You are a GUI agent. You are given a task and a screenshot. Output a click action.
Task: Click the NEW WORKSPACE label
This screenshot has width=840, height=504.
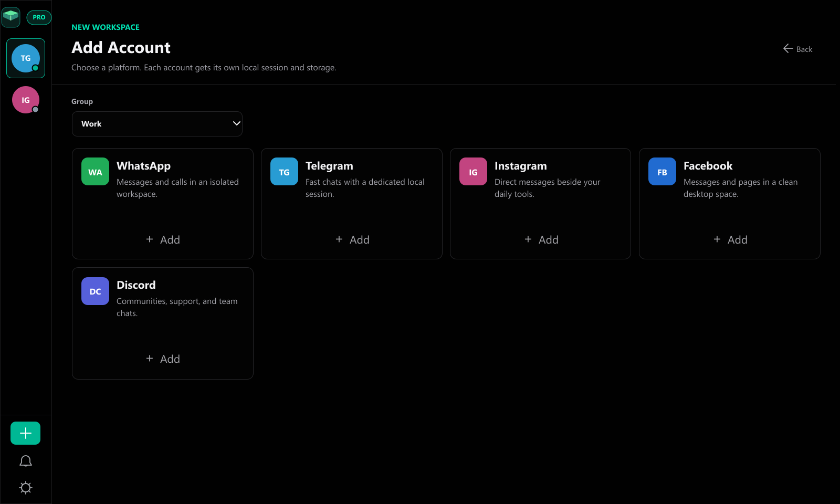(106, 27)
